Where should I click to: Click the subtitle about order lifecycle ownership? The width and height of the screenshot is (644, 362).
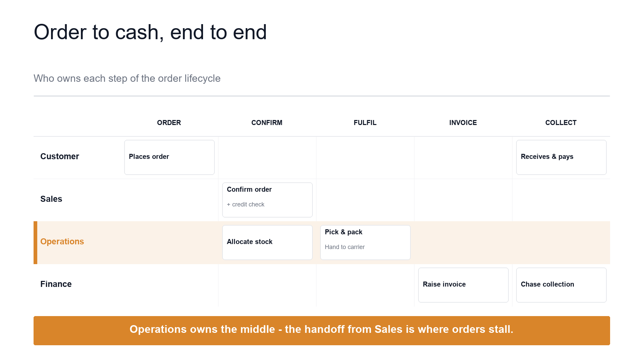click(127, 78)
